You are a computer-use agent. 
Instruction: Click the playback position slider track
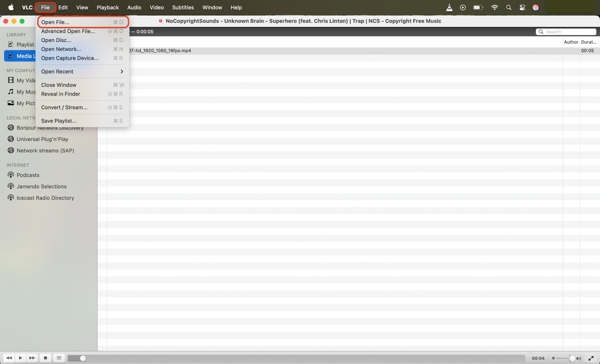coord(296,358)
